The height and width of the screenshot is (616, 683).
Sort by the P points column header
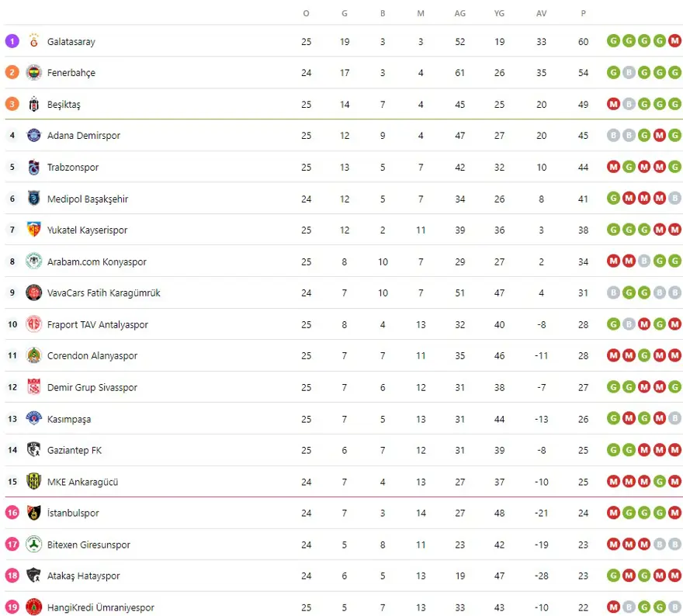point(583,13)
